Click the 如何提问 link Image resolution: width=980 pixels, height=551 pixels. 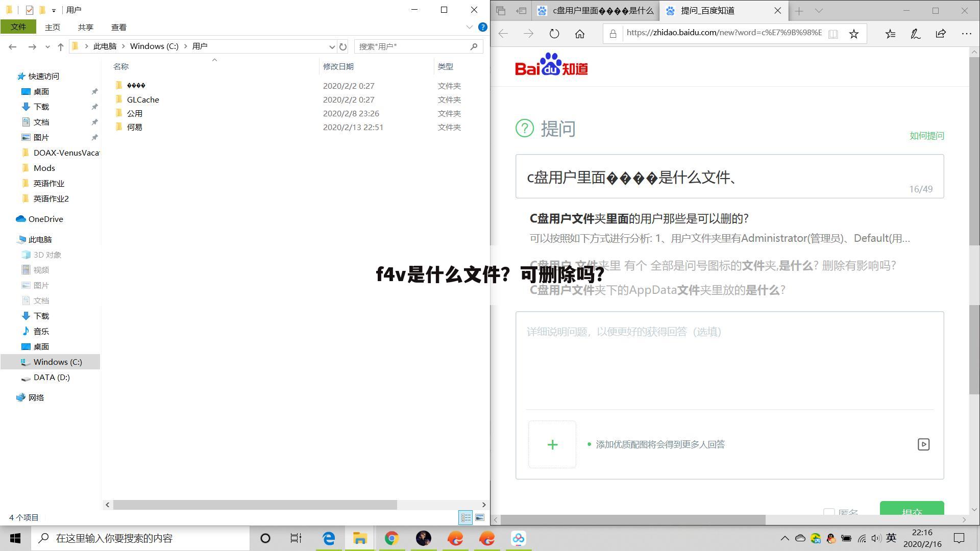[927, 136]
